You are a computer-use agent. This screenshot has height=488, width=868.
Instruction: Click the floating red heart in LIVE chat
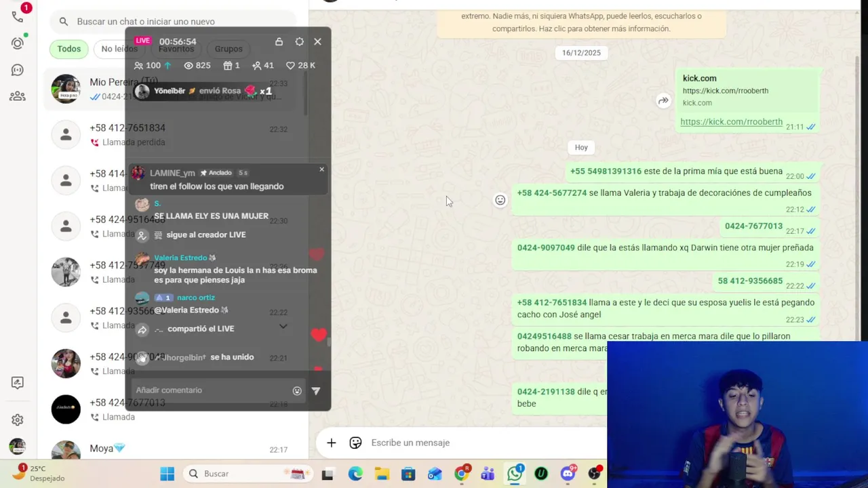click(x=319, y=335)
